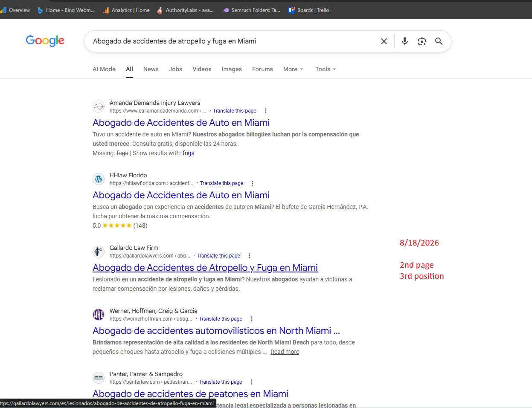Switch to Images tab

232,69
